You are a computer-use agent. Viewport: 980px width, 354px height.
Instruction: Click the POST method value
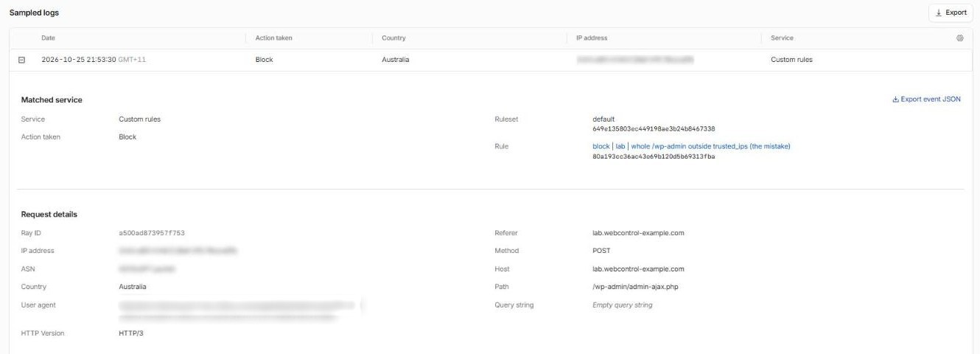point(601,251)
